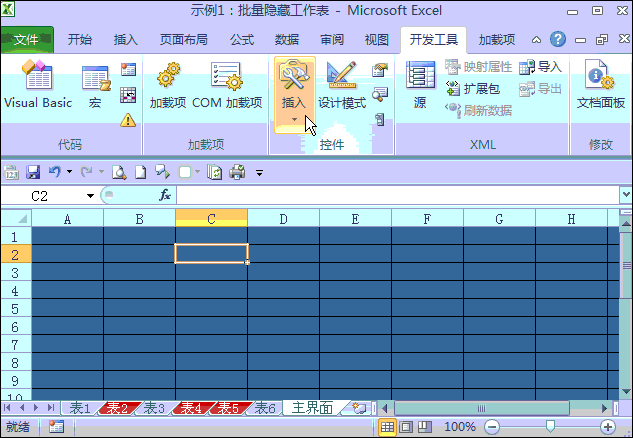
Task: Click 导出 XML export
Action: click(540, 89)
